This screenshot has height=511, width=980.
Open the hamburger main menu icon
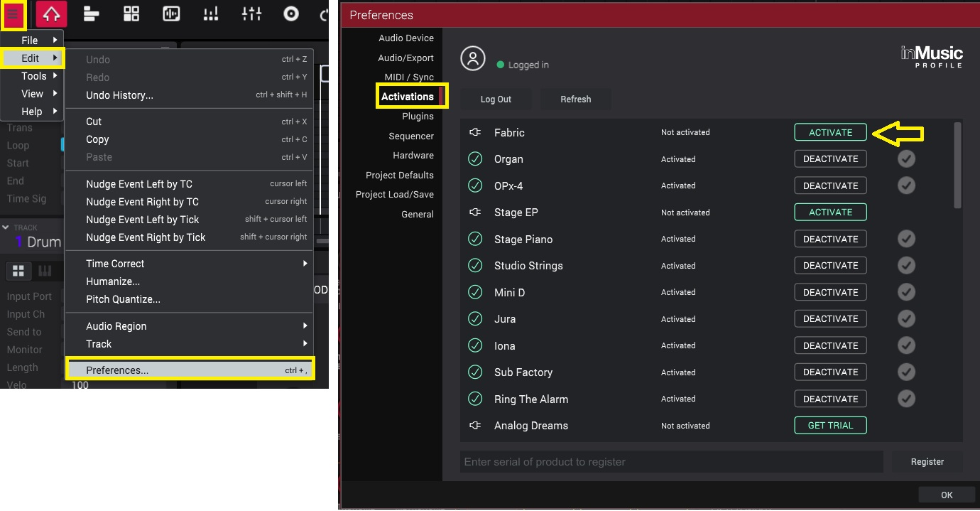coord(13,14)
